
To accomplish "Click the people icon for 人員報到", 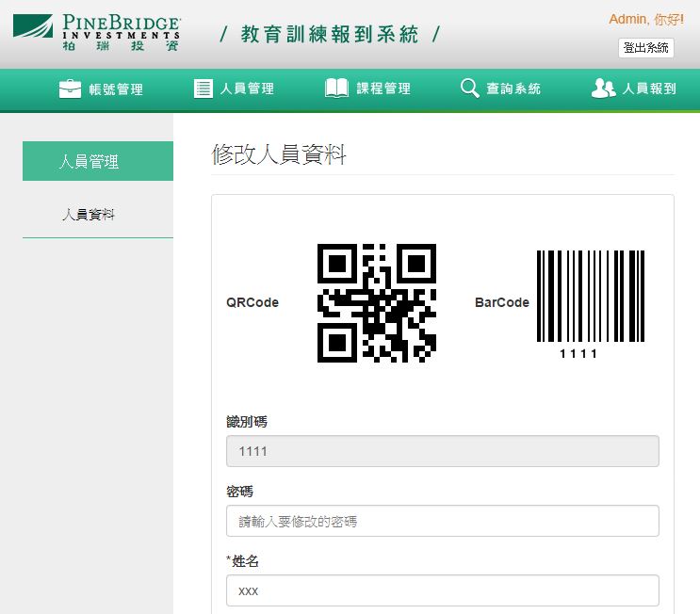I will click(x=603, y=88).
